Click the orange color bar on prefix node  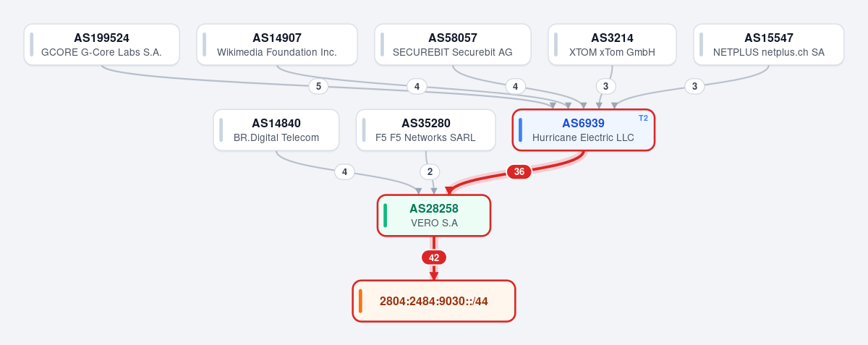coord(360,301)
